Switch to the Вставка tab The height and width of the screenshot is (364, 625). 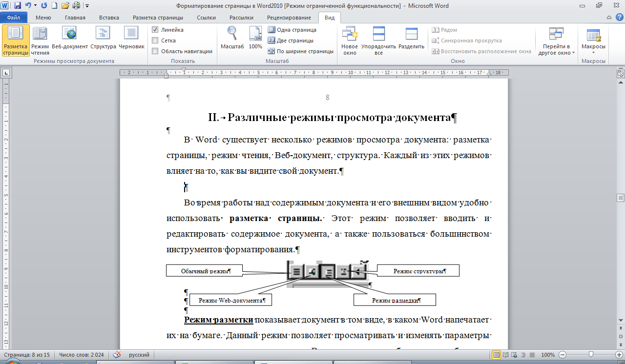coord(109,18)
